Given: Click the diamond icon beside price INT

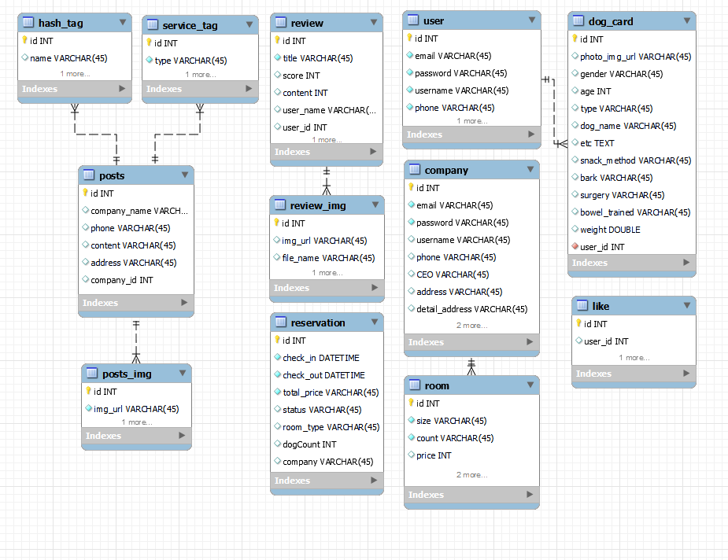Looking at the screenshot, I should pos(412,455).
